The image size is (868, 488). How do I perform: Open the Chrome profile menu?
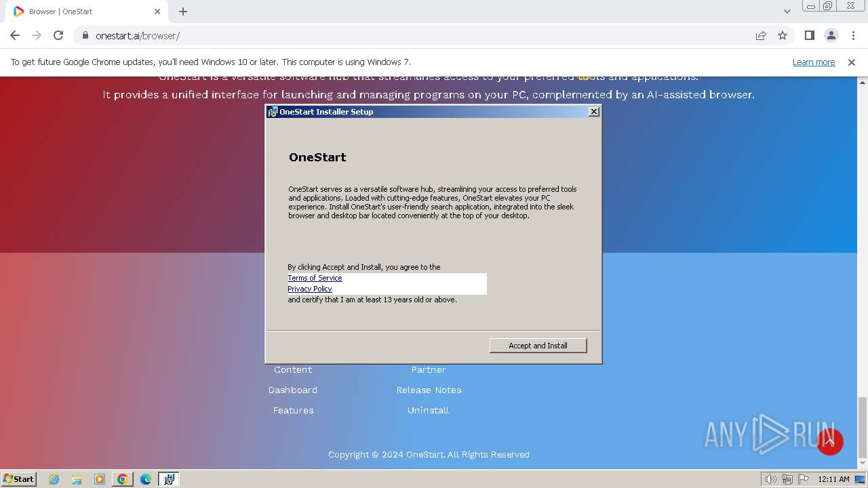click(831, 35)
